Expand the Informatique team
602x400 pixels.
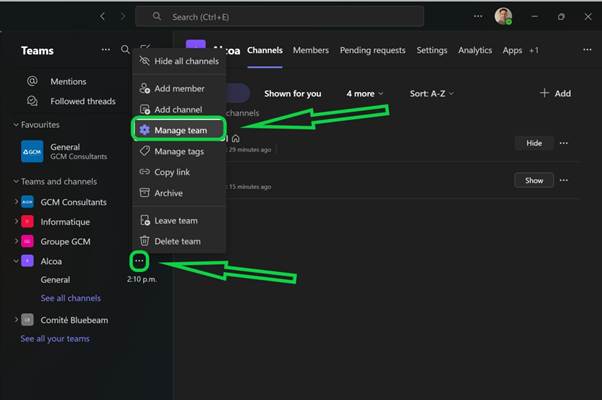click(16, 221)
